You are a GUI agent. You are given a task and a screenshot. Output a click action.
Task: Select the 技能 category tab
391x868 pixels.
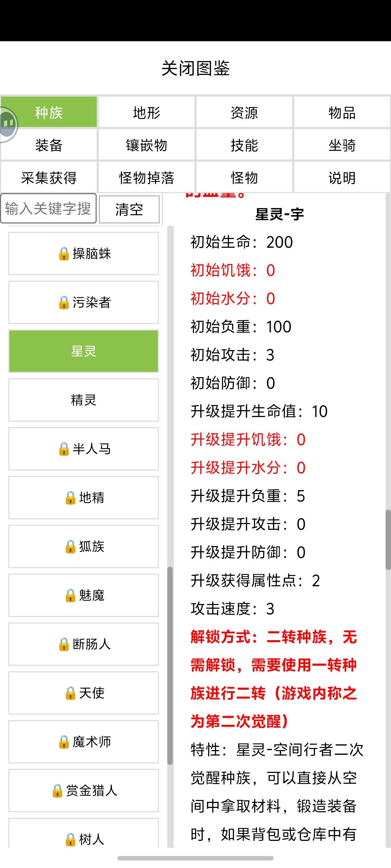coord(244,145)
